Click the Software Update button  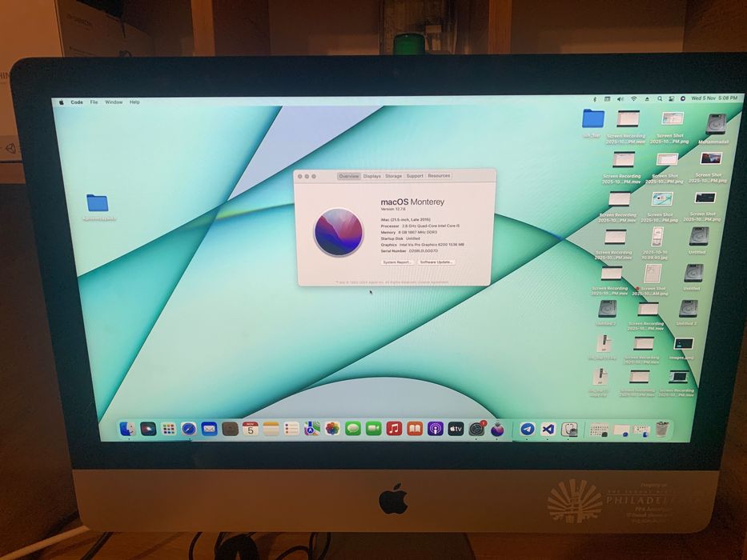coord(436,262)
